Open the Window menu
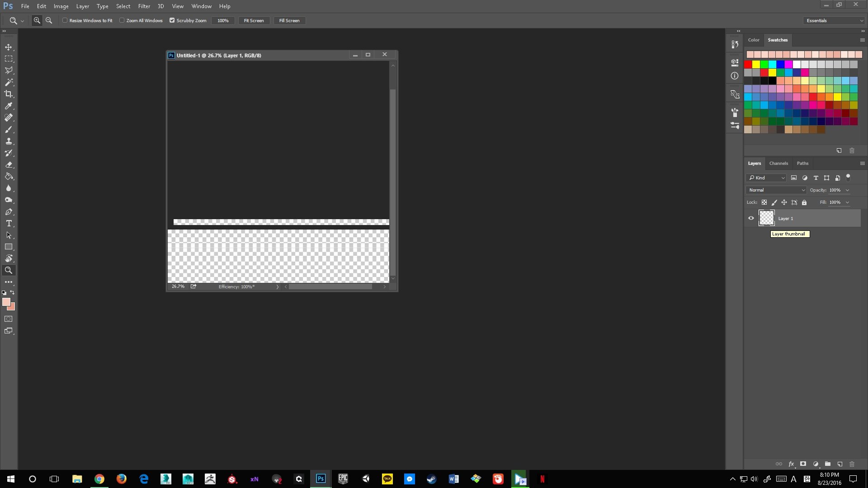 click(201, 6)
